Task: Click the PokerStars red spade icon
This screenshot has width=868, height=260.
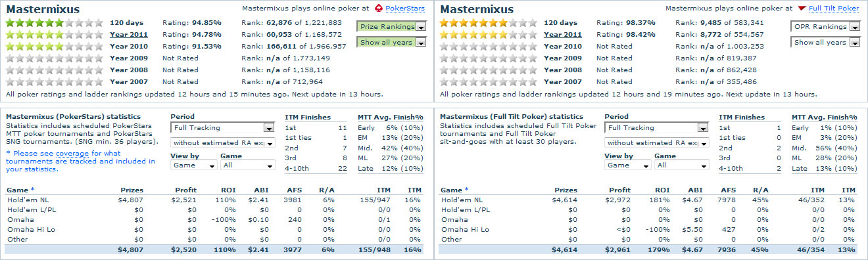Action: (x=379, y=9)
